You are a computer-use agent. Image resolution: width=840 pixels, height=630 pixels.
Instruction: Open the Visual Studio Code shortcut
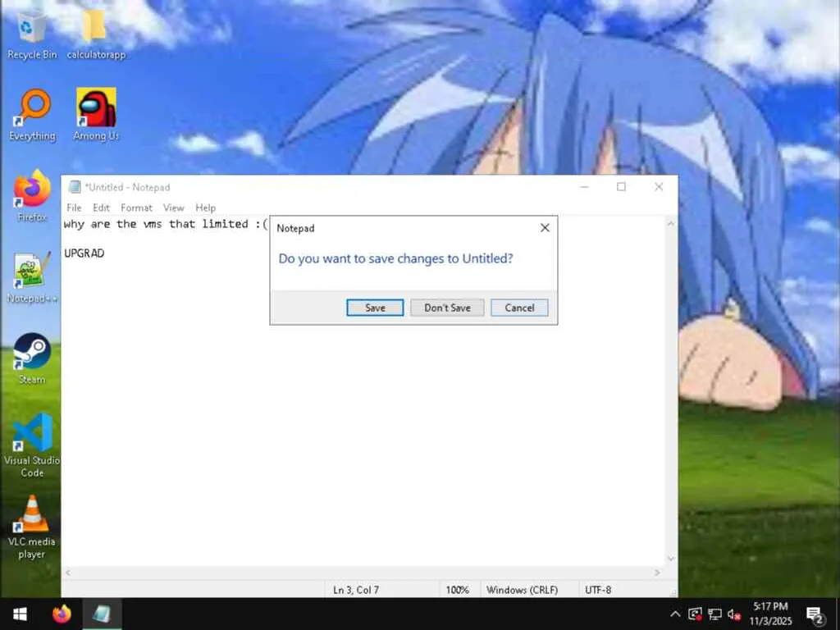pos(32,445)
